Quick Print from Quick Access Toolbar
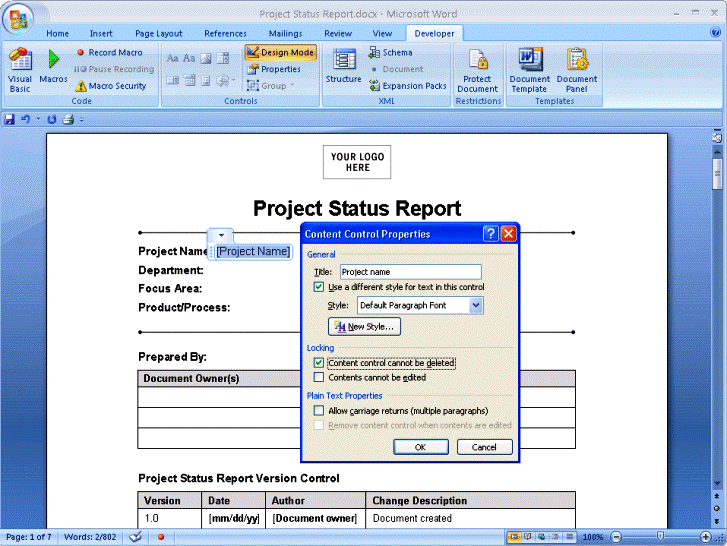Screen dimensions: 727x546 click(x=68, y=120)
